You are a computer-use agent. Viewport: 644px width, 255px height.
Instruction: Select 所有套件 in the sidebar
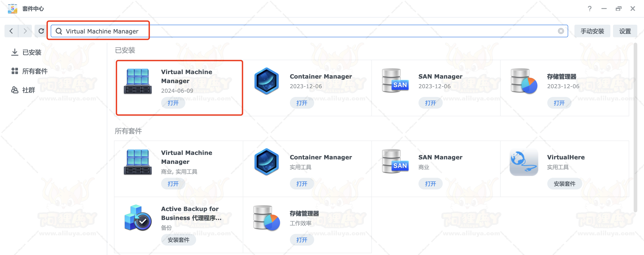35,71
